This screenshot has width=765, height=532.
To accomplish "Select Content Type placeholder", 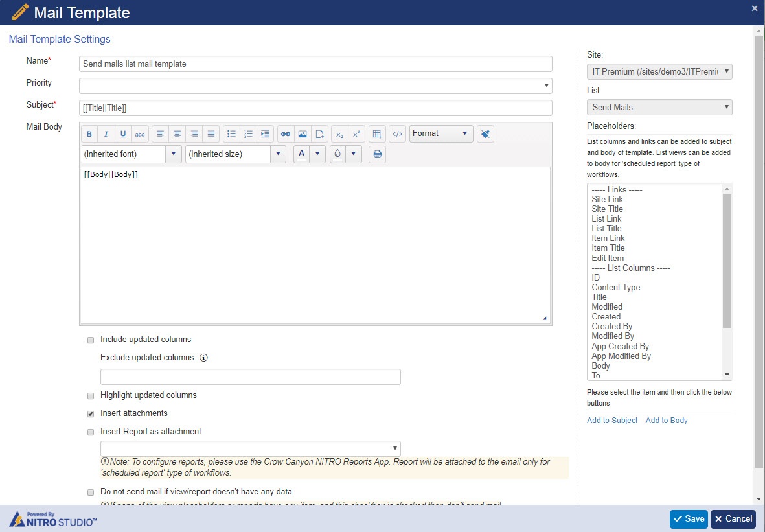I will [616, 288].
